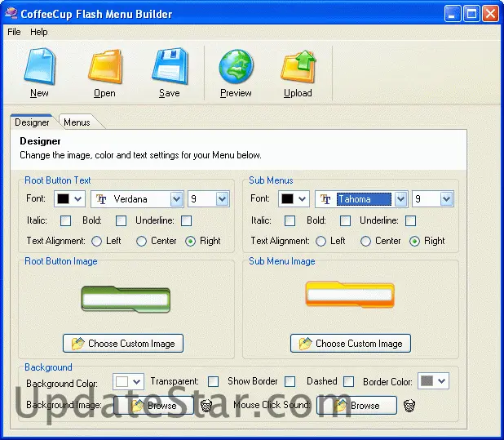
Task: Select Center alignment for Sub Menus
Action: pyautogui.click(x=366, y=242)
